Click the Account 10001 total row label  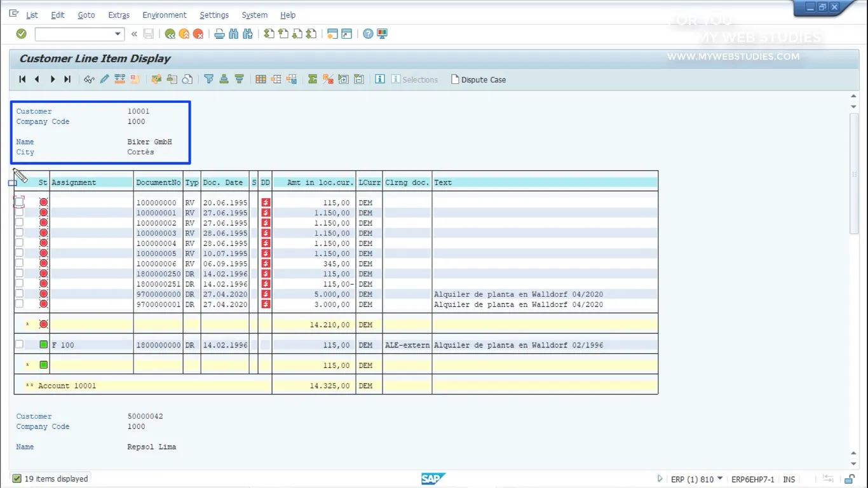tap(67, 386)
